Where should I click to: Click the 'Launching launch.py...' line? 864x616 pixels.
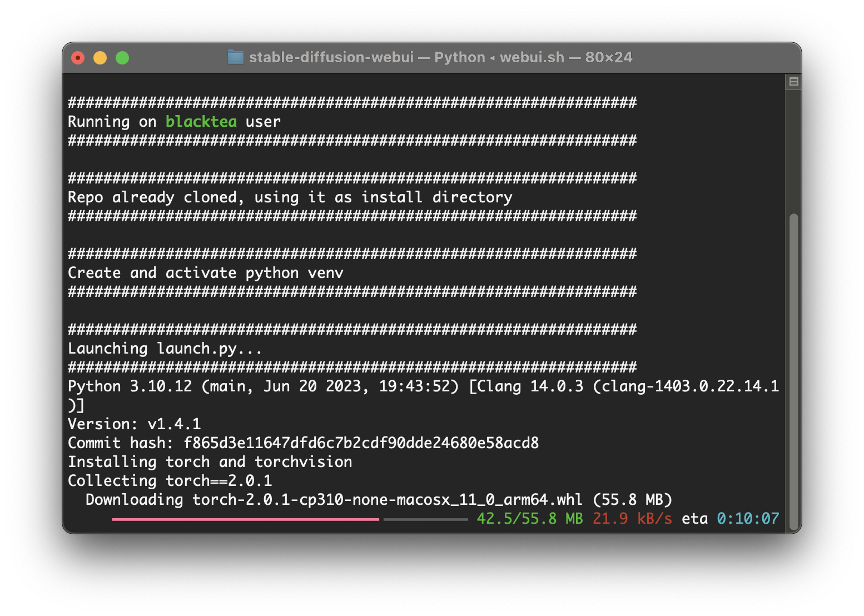tap(165, 349)
